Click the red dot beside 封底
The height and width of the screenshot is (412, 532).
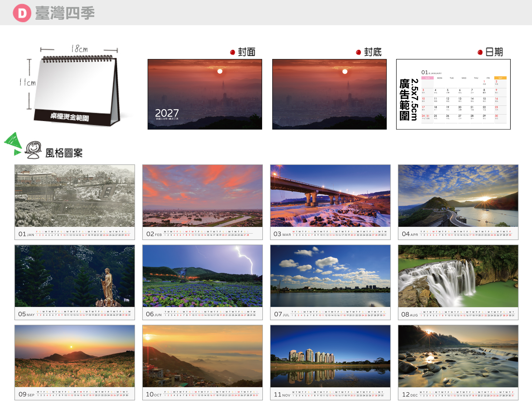[x=358, y=52]
